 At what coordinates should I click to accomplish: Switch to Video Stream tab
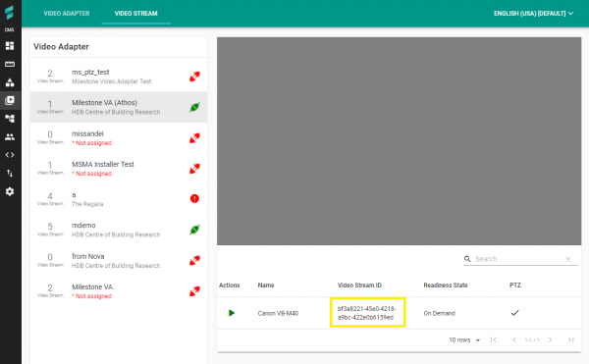pos(136,14)
